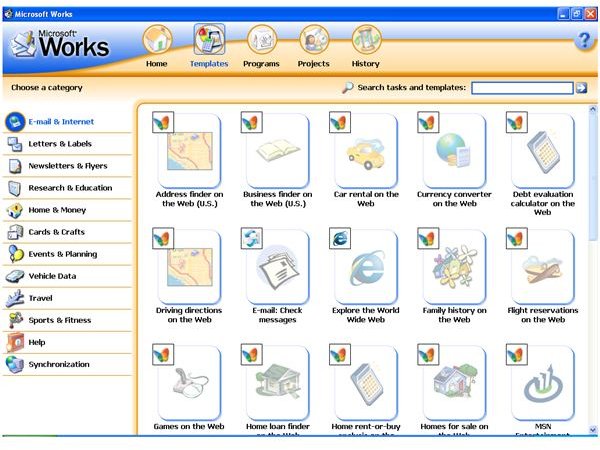This screenshot has height=450, width=600.
Task: Select Synchronization category
Action: coord(67,364)
